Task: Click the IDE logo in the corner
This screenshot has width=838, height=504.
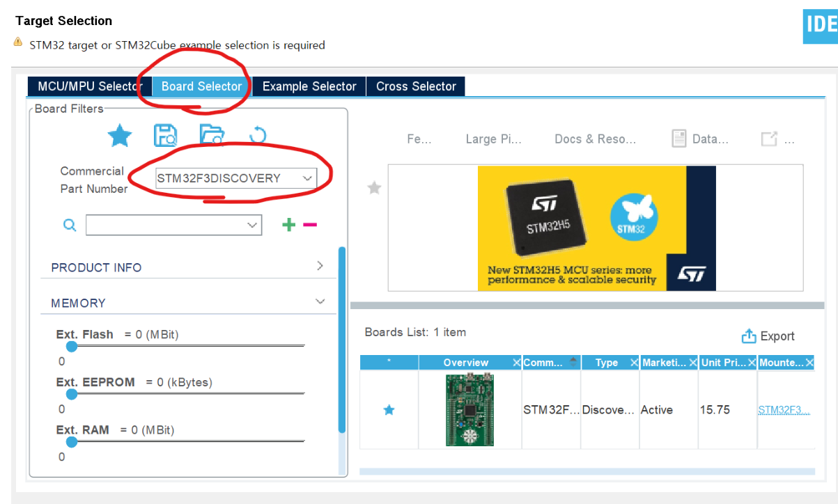Action: pos(820,26)
